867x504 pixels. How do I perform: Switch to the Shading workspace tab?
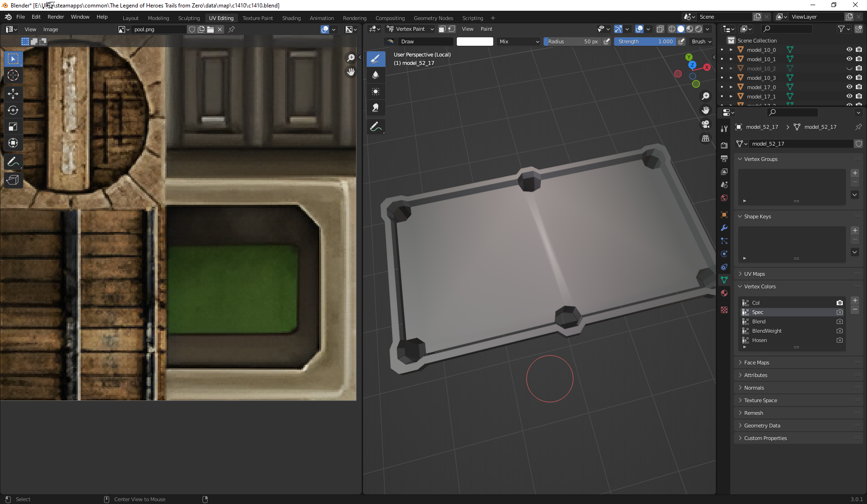[291, 18]
